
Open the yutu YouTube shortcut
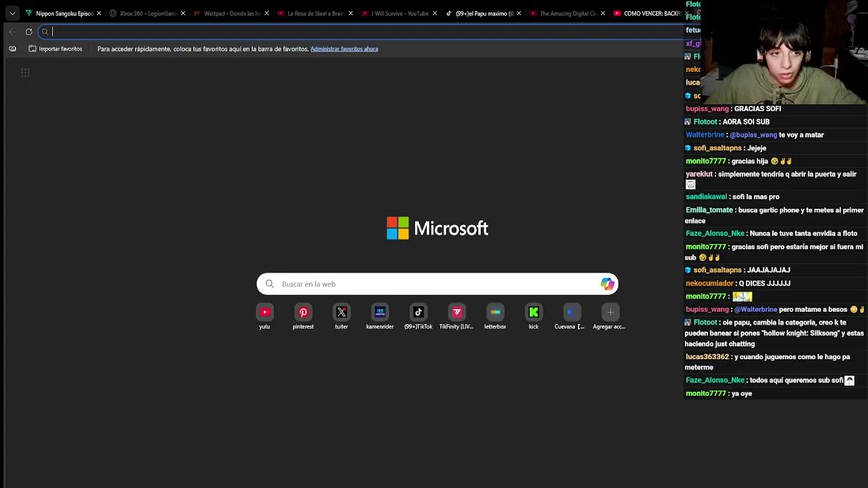click(x=264, y=312)
